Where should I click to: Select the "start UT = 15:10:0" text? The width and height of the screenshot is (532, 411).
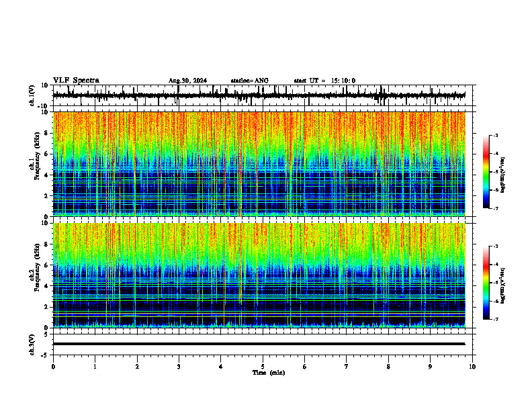[x=324, y=81]
